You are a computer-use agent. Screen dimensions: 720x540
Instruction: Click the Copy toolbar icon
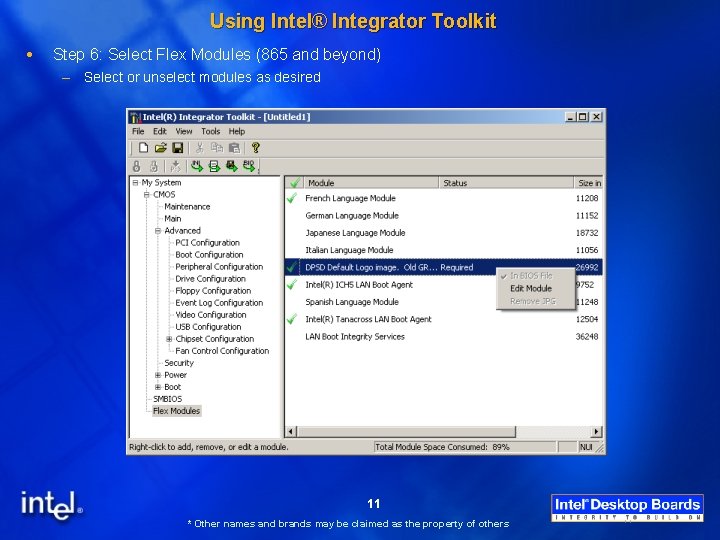216,148
